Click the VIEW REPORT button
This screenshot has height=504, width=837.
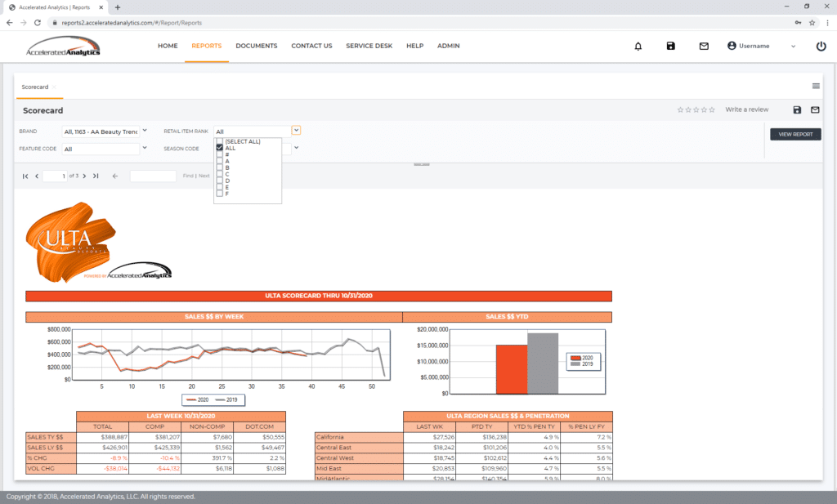click(x=794, y=134)
